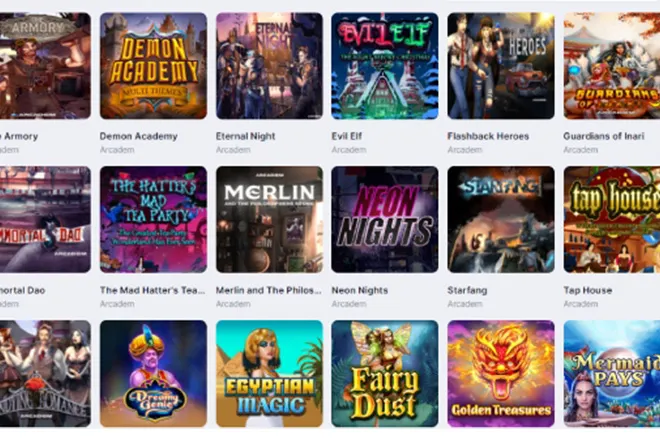The image size is (660, 438).
Task: Open the Neon Nights game tile
Action: pyautogui.click(x=385, y=220)
